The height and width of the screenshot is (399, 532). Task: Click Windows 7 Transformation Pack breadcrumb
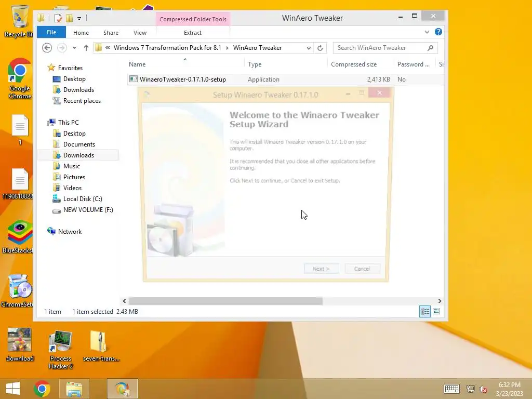tap(167, 48)
